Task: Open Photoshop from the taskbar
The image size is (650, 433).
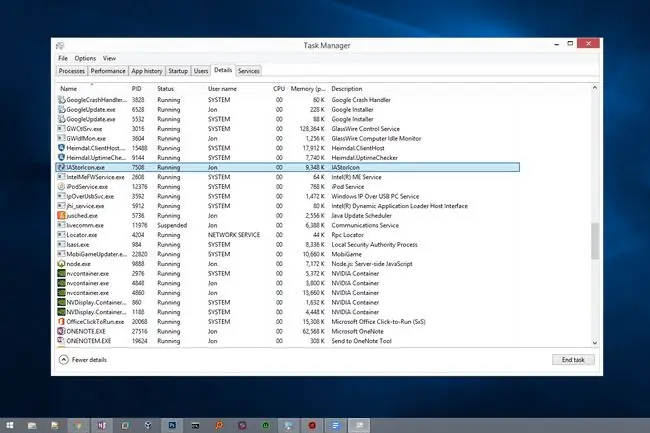Action: [172, 425]
